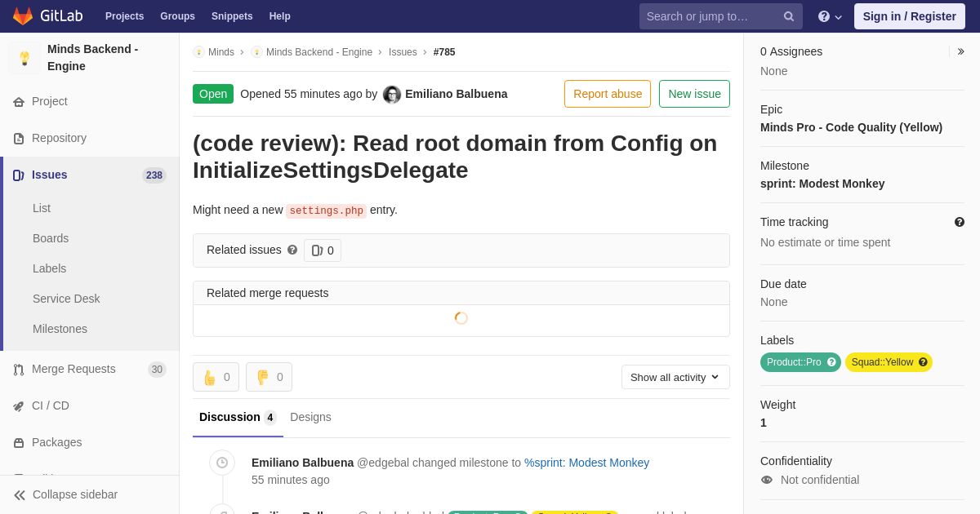
Task: Click the Repository file icon in sidebar
Action: [x=19, y=139]
